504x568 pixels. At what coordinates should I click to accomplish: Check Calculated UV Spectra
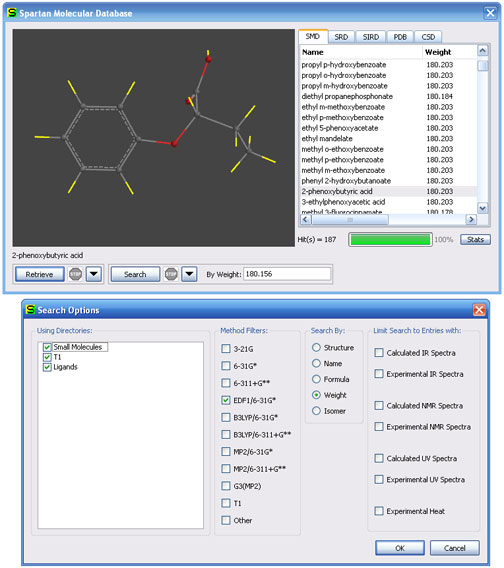379,458
